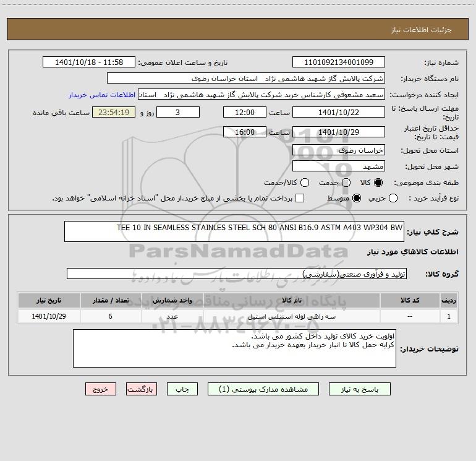Click the announcement date field 1401/10/18 - 11:58

(89, 62)
